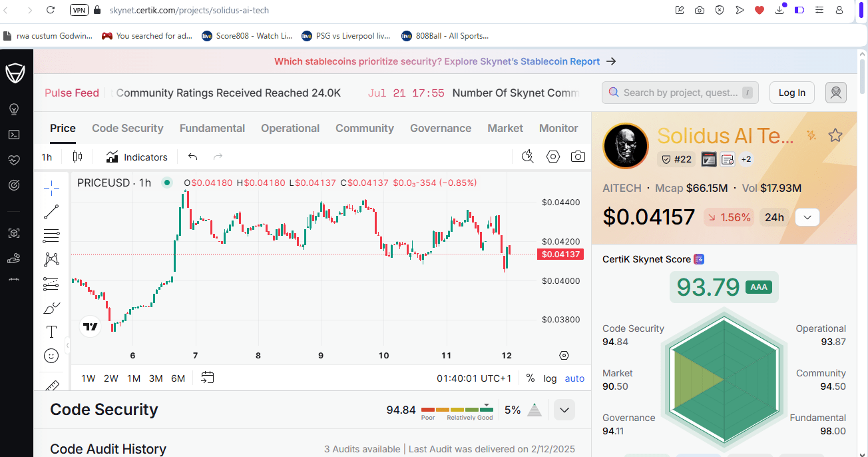Screen dimensions: 868x457
Task: Toggle auto scale on price axis
Action: (574, 378)
